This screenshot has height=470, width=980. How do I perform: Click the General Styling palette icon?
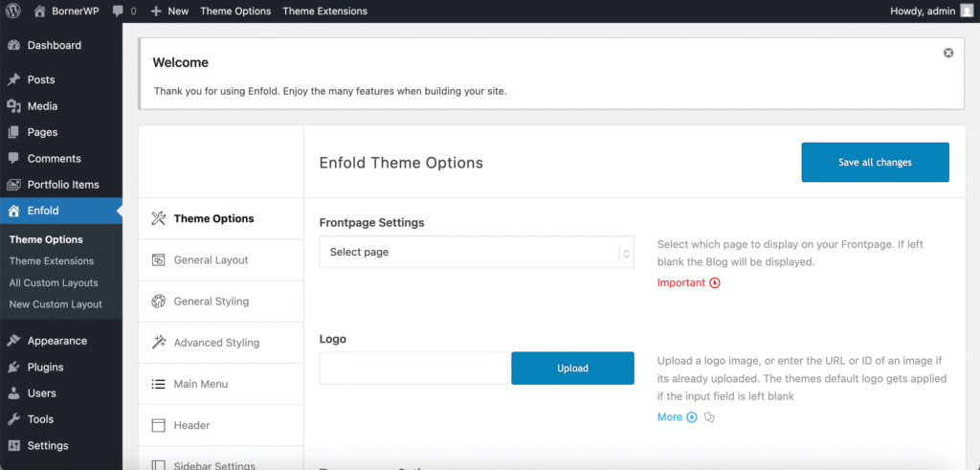coord(159,302)
